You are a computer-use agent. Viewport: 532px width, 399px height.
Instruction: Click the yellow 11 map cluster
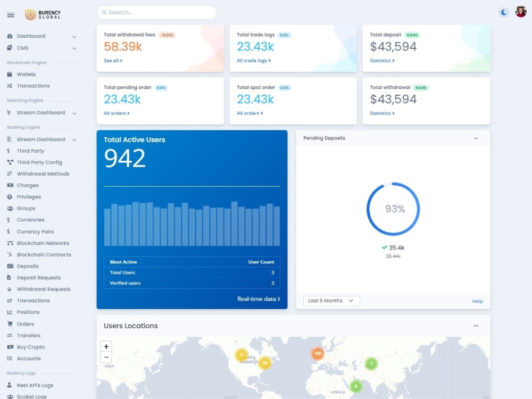coord(241,355)
